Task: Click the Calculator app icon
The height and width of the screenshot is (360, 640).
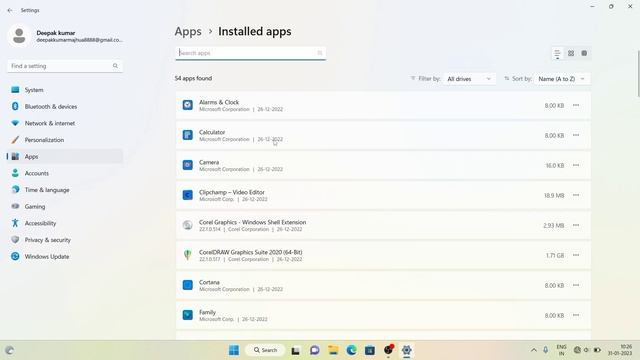Action: click(x=187, y=135)
